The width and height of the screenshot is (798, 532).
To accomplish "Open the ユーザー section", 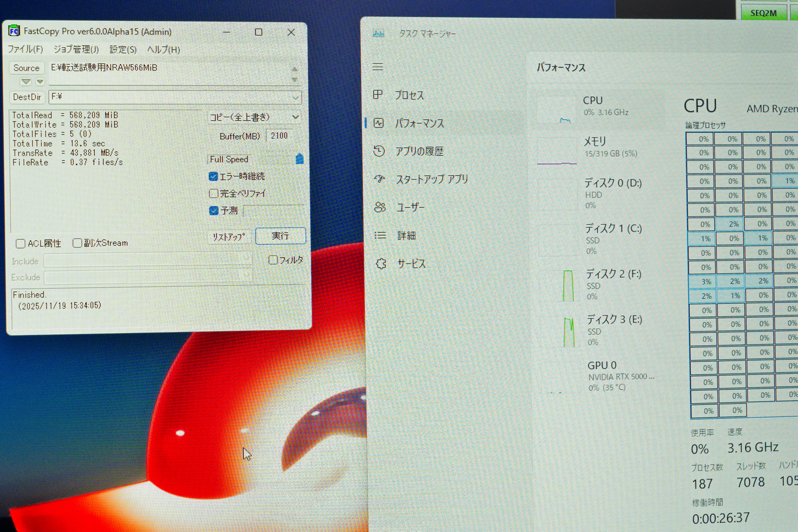I will pos(410,207).
